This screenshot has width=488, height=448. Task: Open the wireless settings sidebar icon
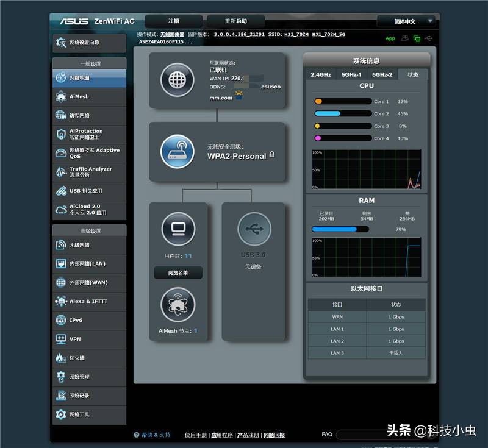[x=61, y=244]
